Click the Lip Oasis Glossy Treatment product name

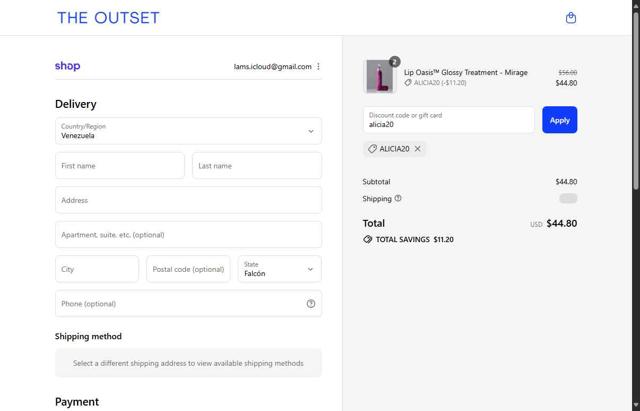pyautogui.click(x=466, y=72)
